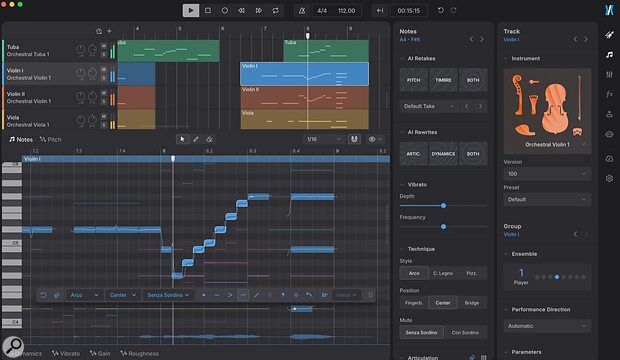
Task: Open the Orchestral Violin 1 instrument dropdown
Action: click(x=547, y=145)
